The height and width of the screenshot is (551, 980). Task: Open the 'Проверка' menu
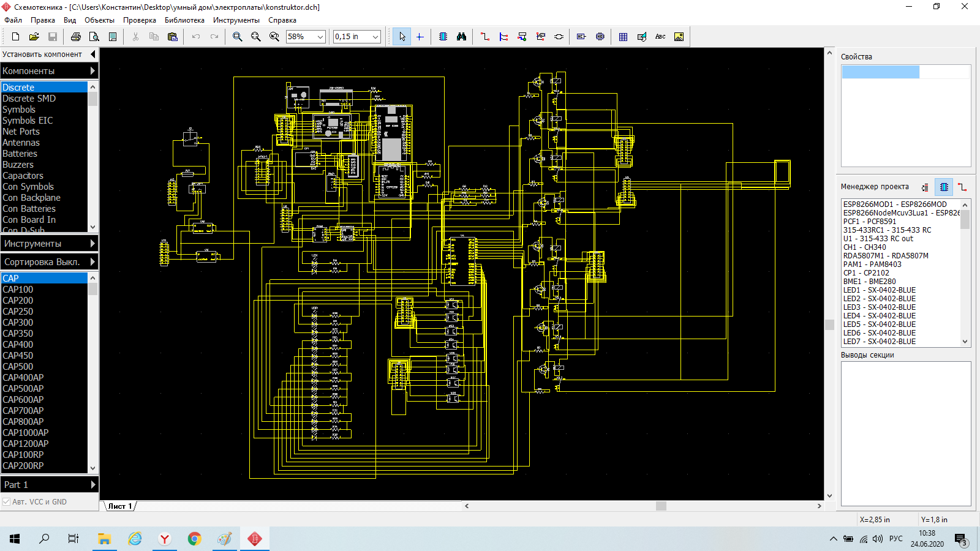point(139,20)
